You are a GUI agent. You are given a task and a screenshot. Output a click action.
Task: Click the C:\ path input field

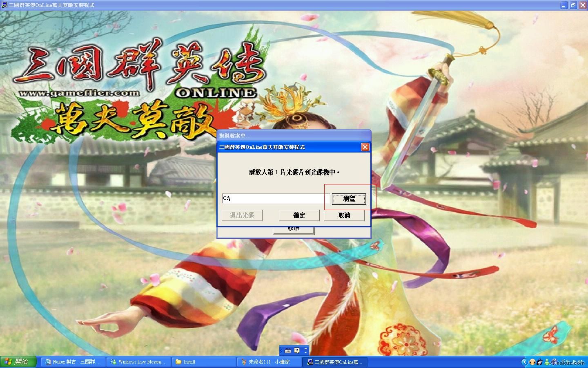point(276,198)
